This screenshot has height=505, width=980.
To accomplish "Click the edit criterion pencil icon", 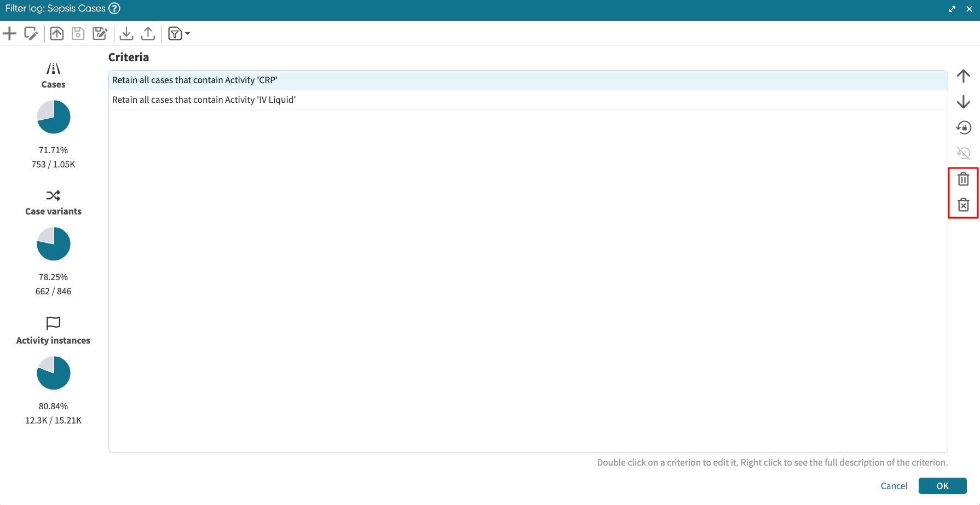I will click(31, 34).
